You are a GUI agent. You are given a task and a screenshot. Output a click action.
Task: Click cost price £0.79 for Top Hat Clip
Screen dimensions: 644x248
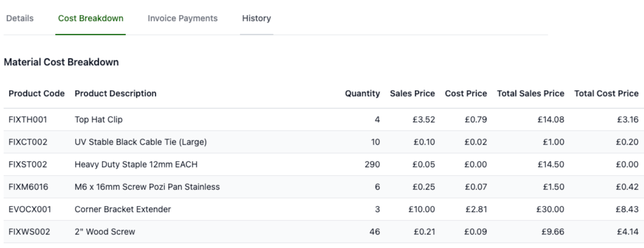(x=476, y=119)
